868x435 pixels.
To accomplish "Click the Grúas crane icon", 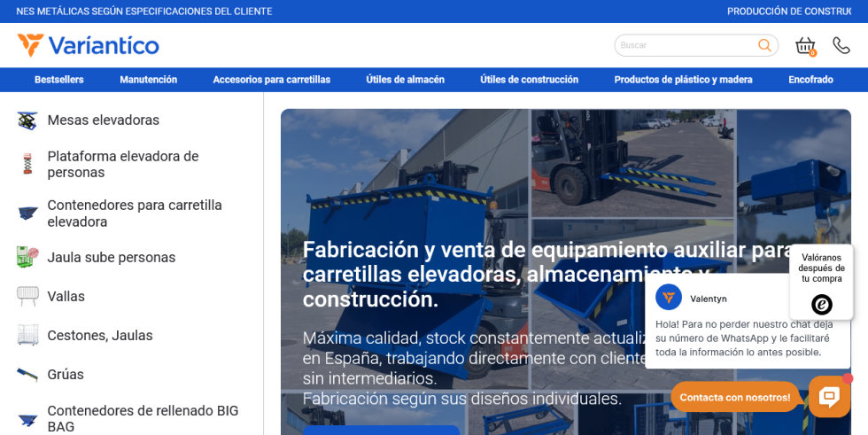I will point(27,375).
